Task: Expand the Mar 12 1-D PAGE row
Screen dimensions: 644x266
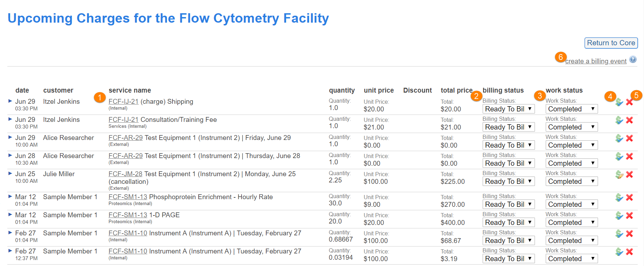Action: [10, 214]
